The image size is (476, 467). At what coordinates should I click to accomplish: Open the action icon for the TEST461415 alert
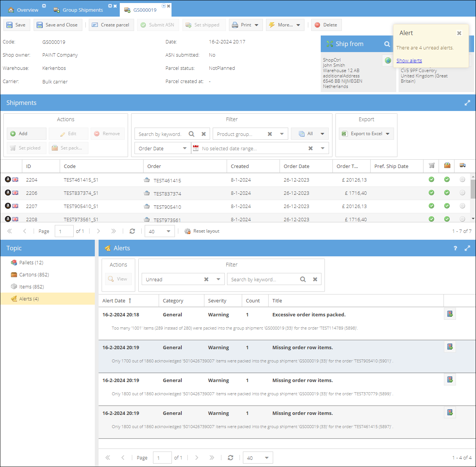[x=450, y=413]
